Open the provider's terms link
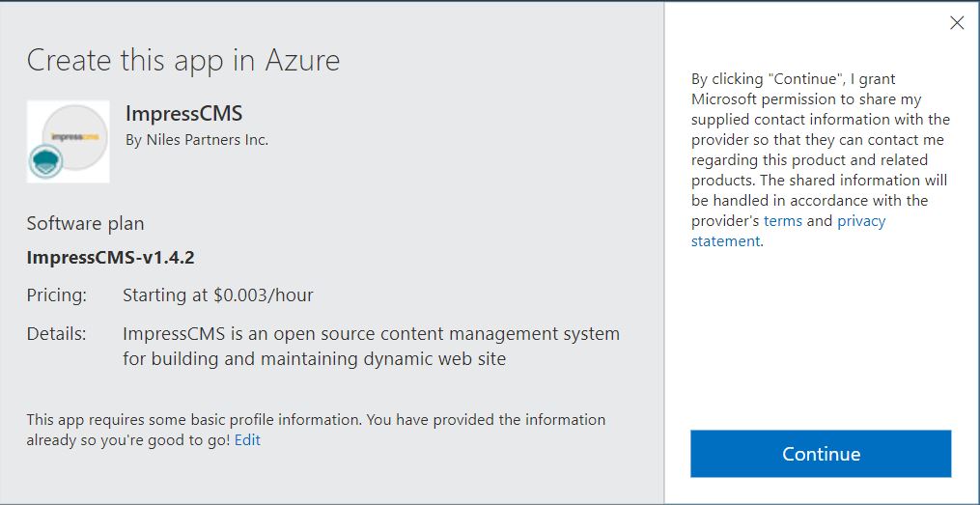This screenshot has width=980, height=505. (x=783, y=221)
